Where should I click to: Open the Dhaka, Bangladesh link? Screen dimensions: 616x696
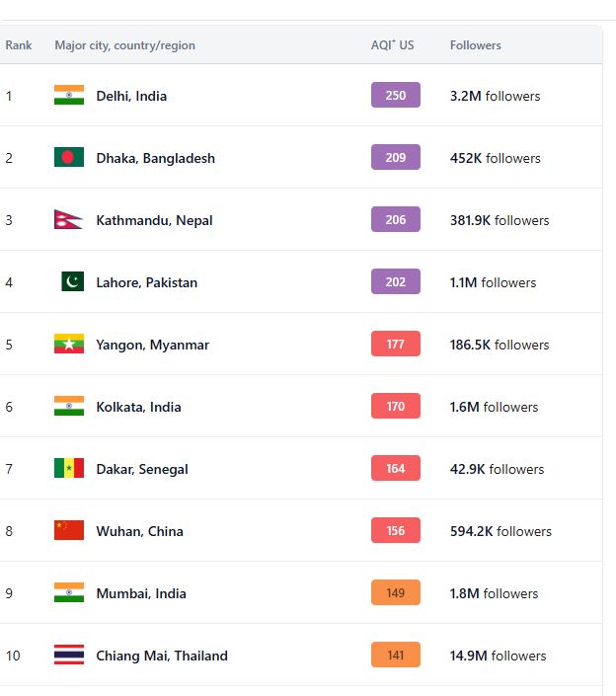pos(155,158)
